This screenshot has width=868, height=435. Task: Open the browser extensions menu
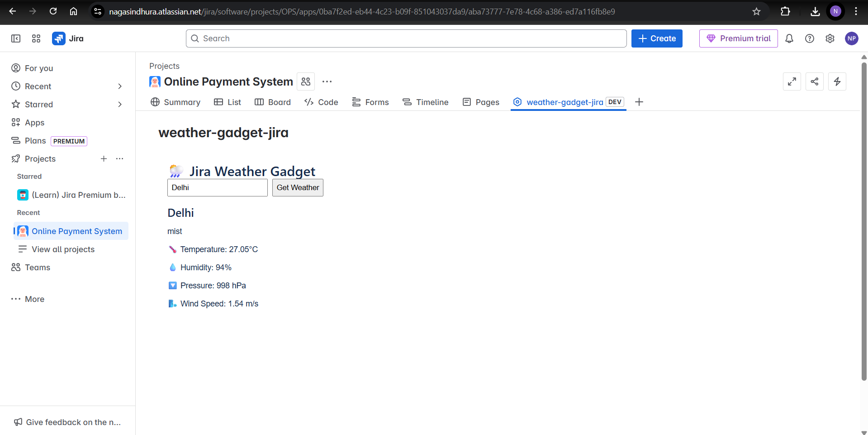point(785,11)
